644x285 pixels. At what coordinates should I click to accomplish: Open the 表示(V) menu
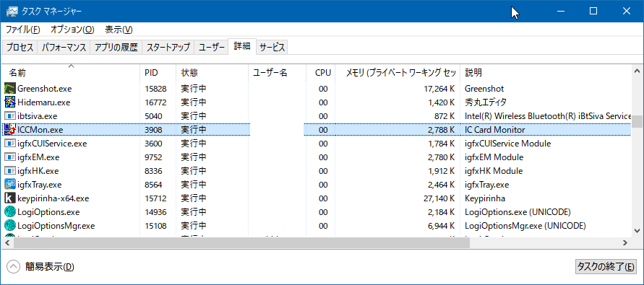click(x=119, y=30)
